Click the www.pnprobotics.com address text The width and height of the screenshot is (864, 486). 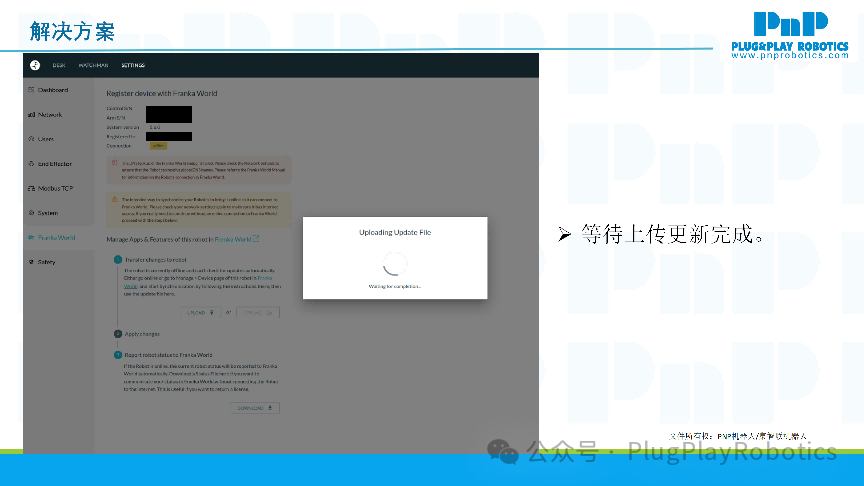coord(790,55)
